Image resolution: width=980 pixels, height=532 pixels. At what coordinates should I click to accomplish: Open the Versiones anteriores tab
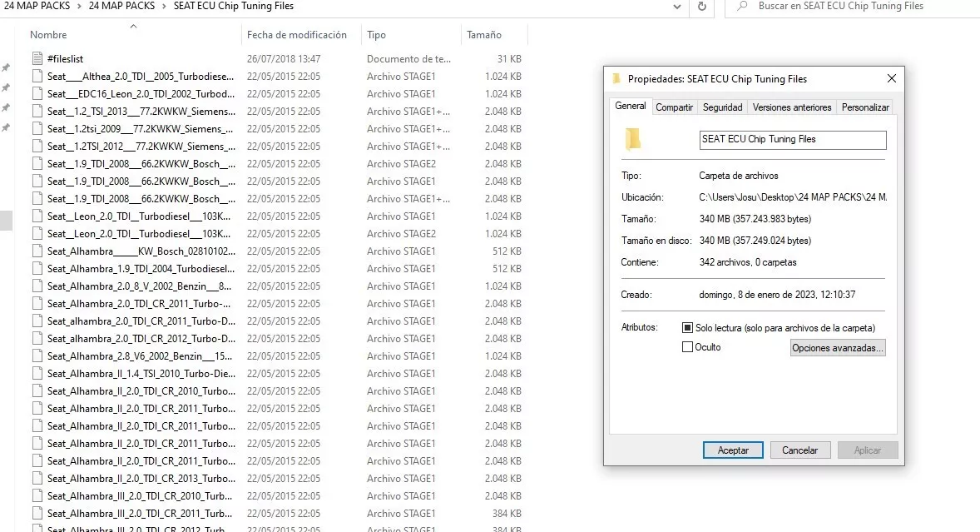point(792,107)
